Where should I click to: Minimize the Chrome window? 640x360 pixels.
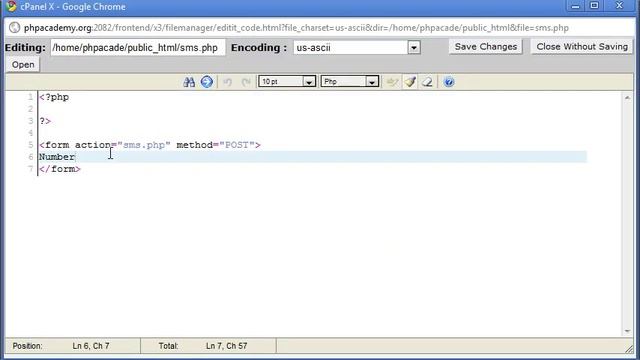click(576, 6)
